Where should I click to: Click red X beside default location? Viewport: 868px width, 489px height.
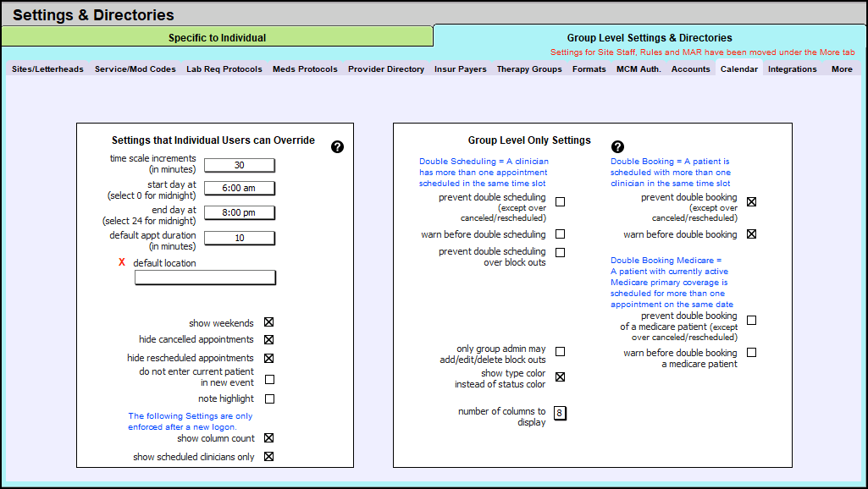[x=122, y=262]
